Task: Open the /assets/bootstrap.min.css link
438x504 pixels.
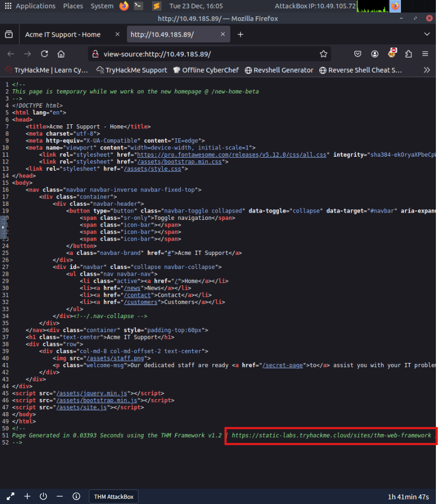Action: point(179,162)
